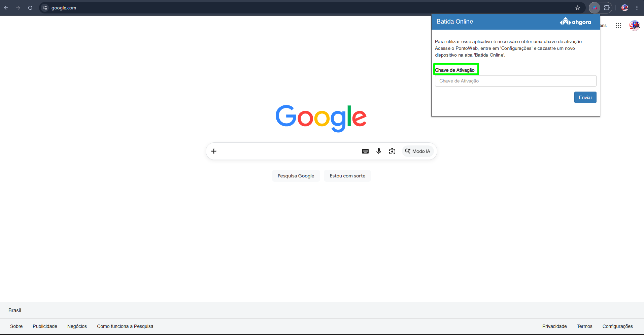View site information for google.com
This screenshot has height=335, width=644.
point(45,8)
